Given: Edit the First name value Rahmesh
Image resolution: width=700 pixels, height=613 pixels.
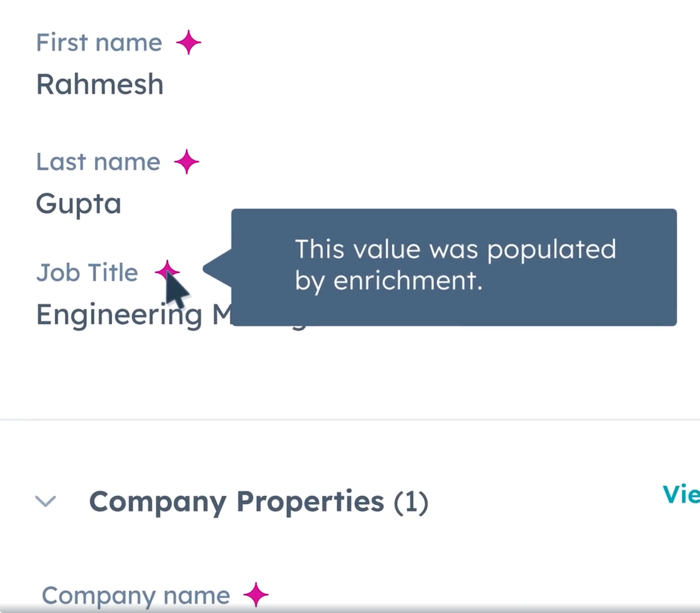Looking at the screenshot, I should (100, 84).
